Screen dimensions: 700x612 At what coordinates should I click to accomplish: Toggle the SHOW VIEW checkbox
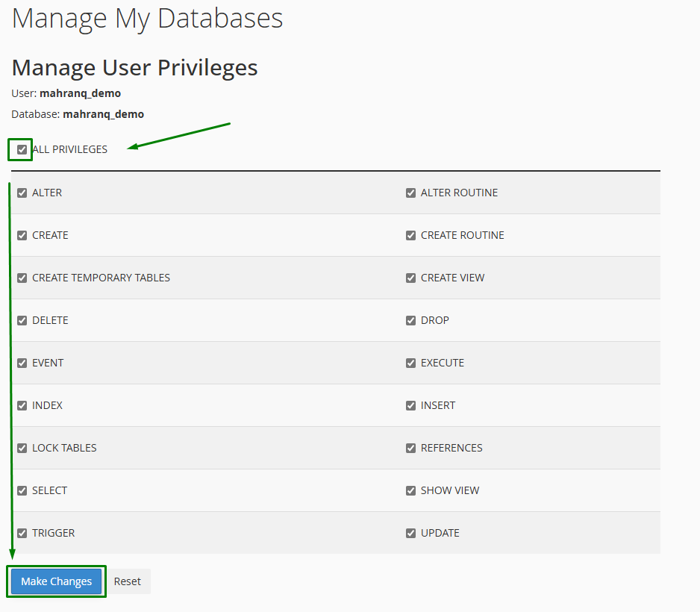click(410, 490)
